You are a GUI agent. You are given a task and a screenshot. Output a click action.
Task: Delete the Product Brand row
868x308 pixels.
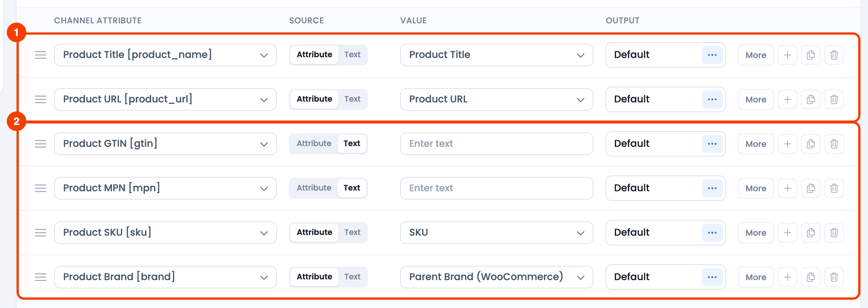click(x=834, y=277)
